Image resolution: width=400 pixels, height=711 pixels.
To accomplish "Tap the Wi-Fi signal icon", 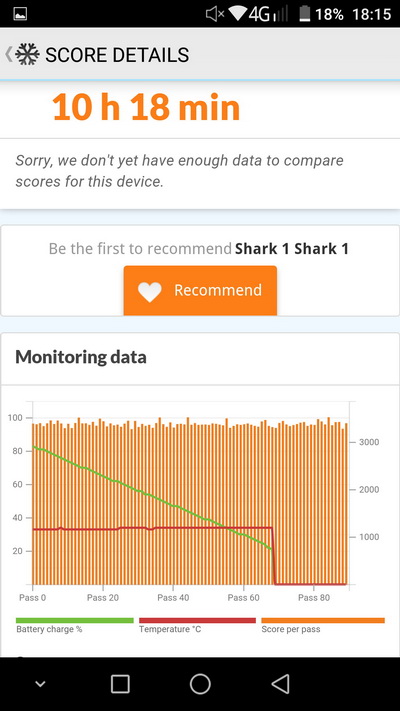I will point(237,14).
